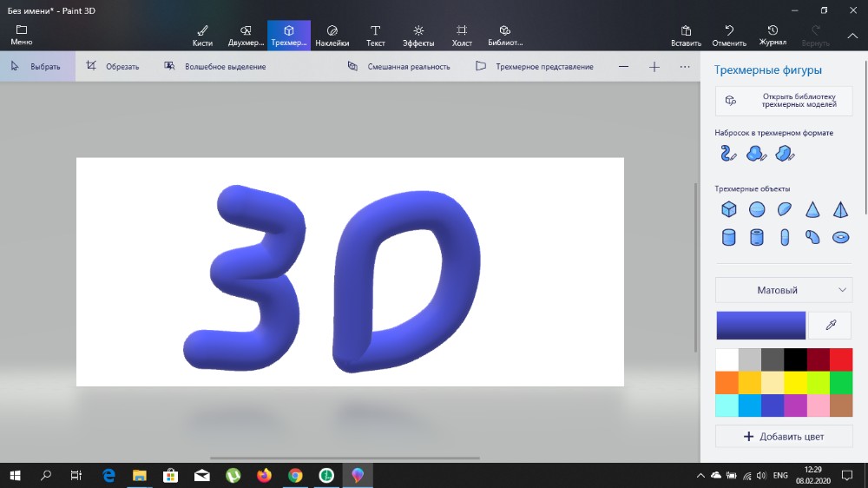Expand the Матовый material dropdown
Screen dimensions: 868x488
[784, 290]
